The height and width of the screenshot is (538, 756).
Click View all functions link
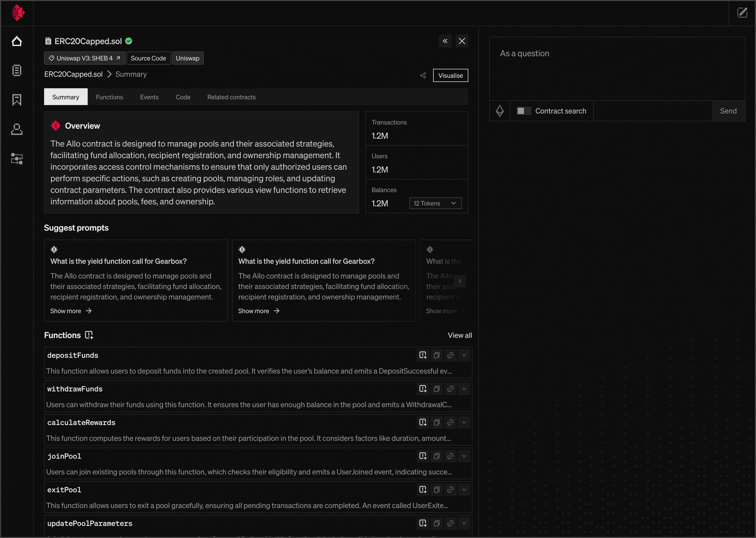[459, 335]
